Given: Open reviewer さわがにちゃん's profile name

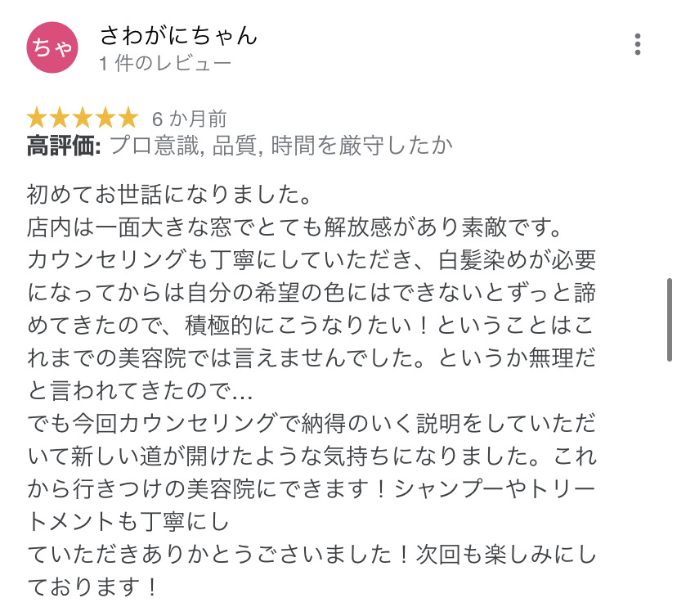Looking at the screenshot, I should pos(178,35).
